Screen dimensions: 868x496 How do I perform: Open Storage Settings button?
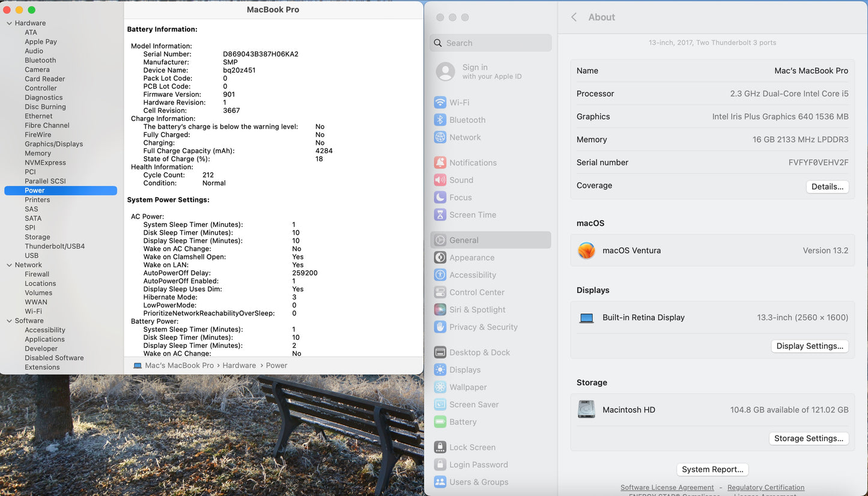pyautogui.click(x=809, y=438)
